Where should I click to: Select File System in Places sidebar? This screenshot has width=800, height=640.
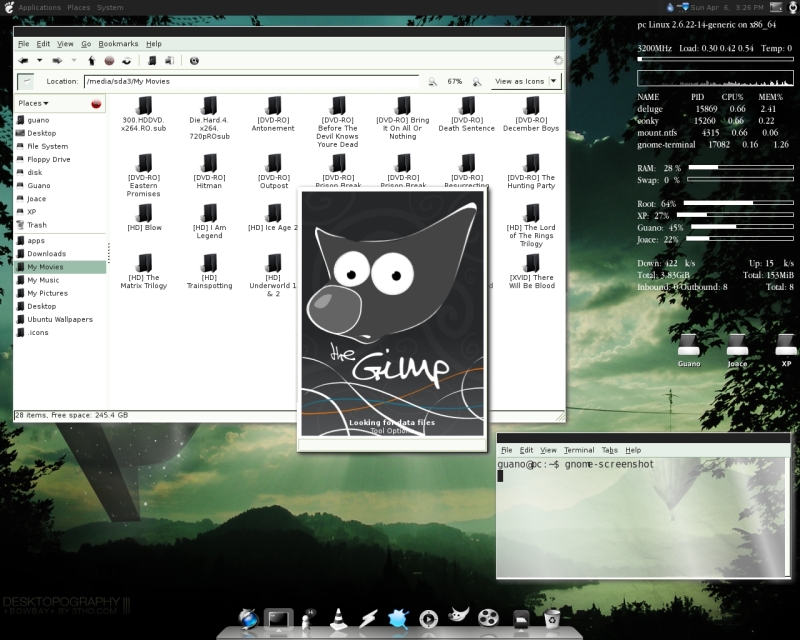tap(60, 146)
